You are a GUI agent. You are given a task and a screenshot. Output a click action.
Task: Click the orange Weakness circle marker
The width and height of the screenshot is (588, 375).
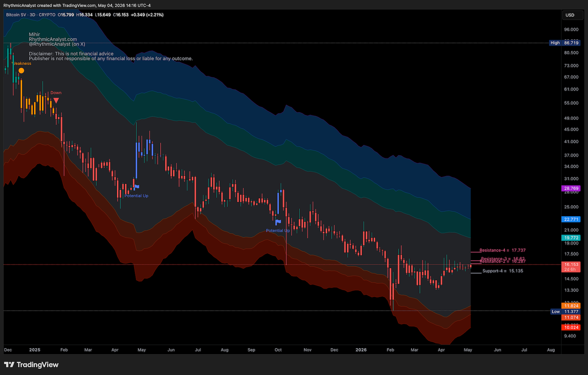[x=21, y=70]
